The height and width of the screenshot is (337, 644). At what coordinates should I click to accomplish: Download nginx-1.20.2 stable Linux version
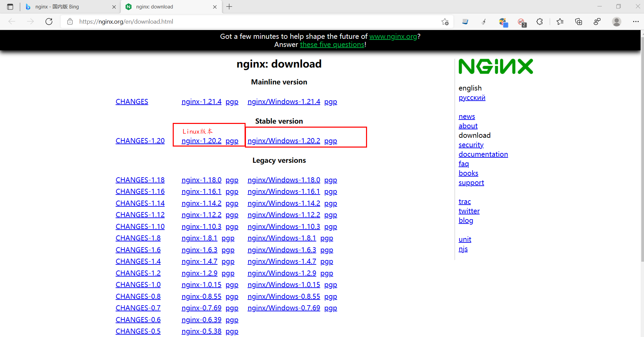[x=201, y=141]
